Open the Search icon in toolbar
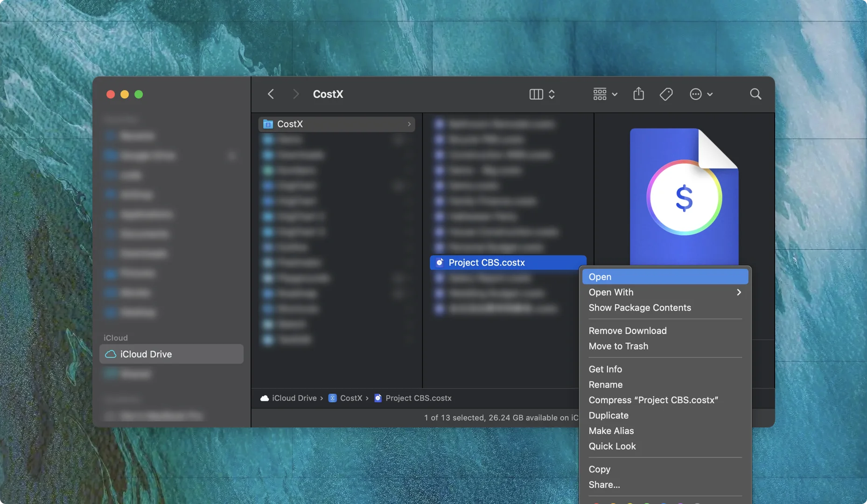The image size is (867, 504). click(x=755, y=94)
